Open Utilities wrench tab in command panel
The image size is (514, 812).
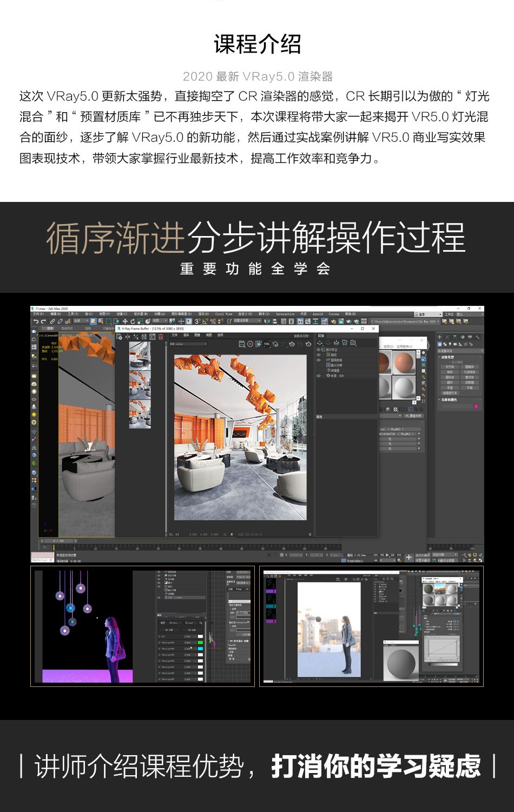478,337
